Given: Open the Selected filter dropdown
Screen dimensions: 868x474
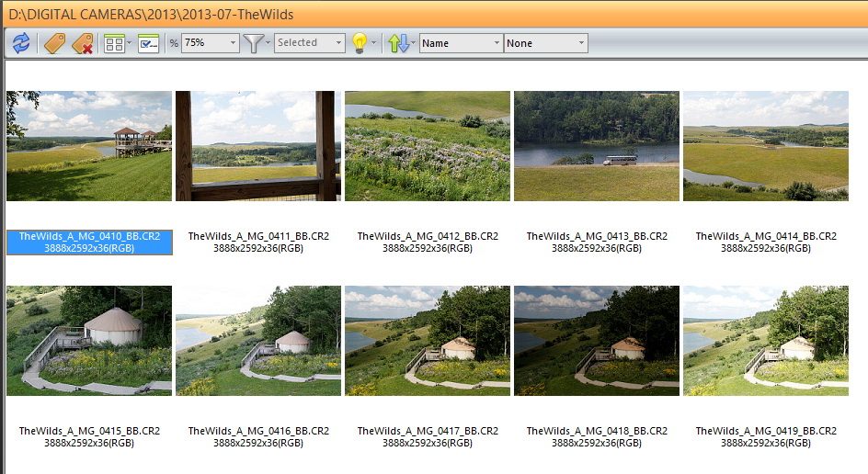Looking at the screenshot, I should 310,42.
